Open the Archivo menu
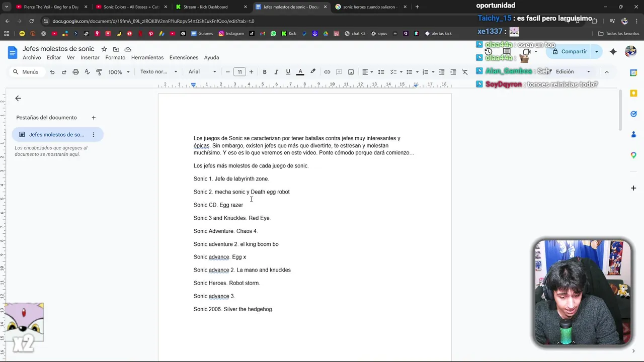The image size is (644, 362). coord(32,57)
